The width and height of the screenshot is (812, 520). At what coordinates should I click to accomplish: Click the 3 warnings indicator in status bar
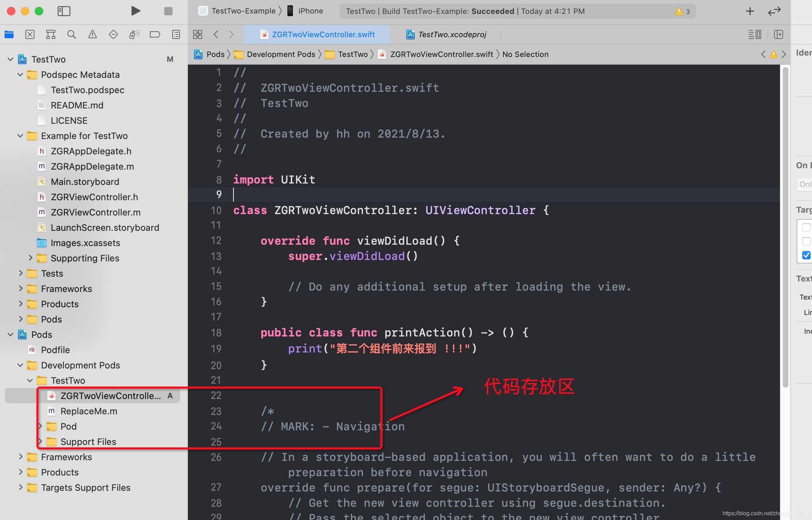(x=683, y=11)
